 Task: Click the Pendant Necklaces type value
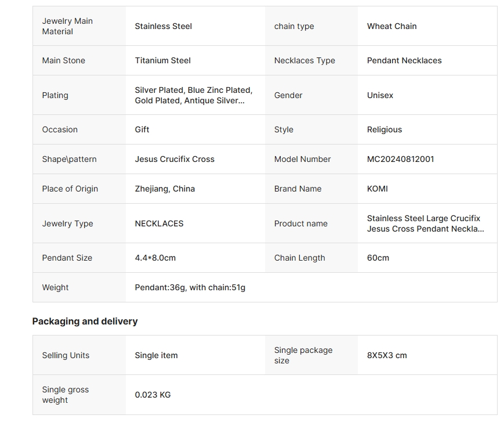click(404, 60)
